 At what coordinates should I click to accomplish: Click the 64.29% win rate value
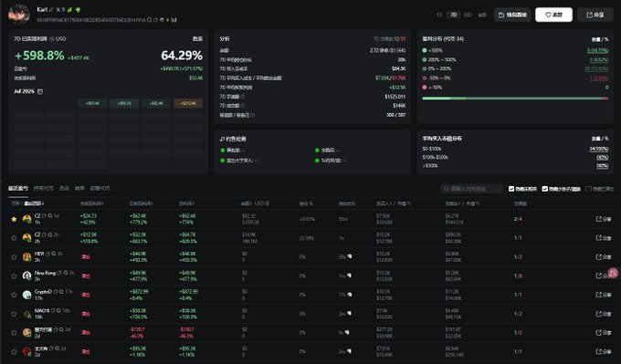(x=182, y=56)
